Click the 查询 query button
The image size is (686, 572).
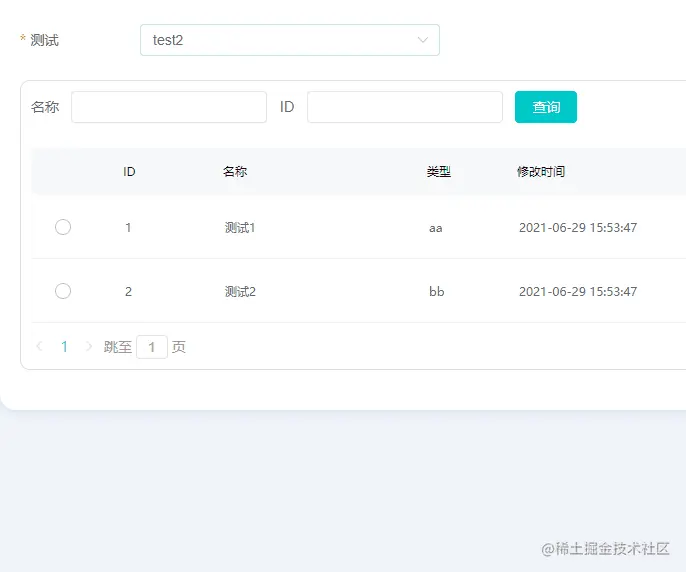point(546,107)
